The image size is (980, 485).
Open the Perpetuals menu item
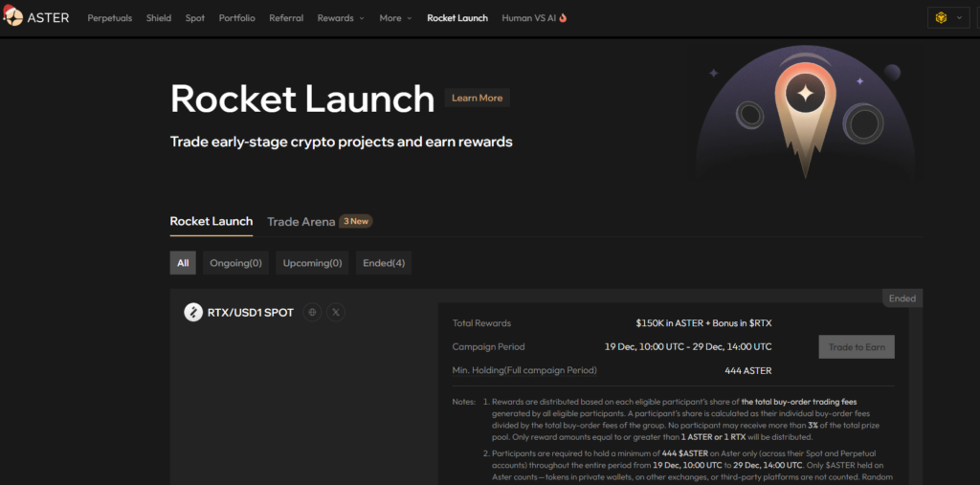(x=110, y=18)
